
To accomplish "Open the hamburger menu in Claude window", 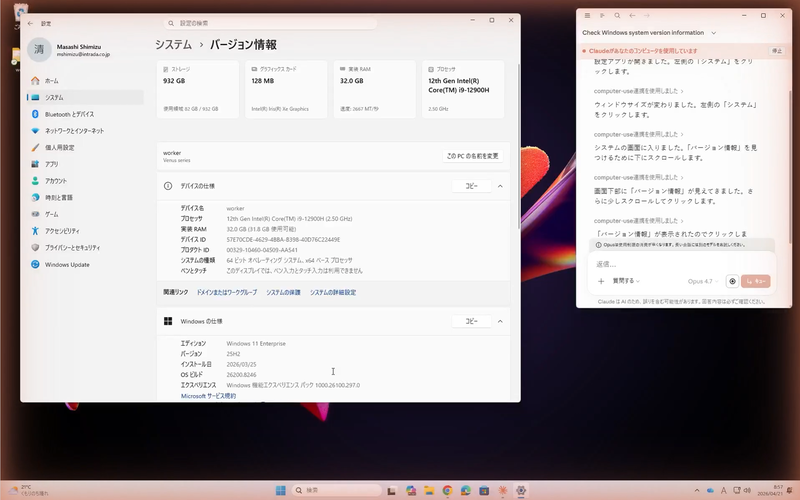I will pyautogui.click(x=587, y=16).
